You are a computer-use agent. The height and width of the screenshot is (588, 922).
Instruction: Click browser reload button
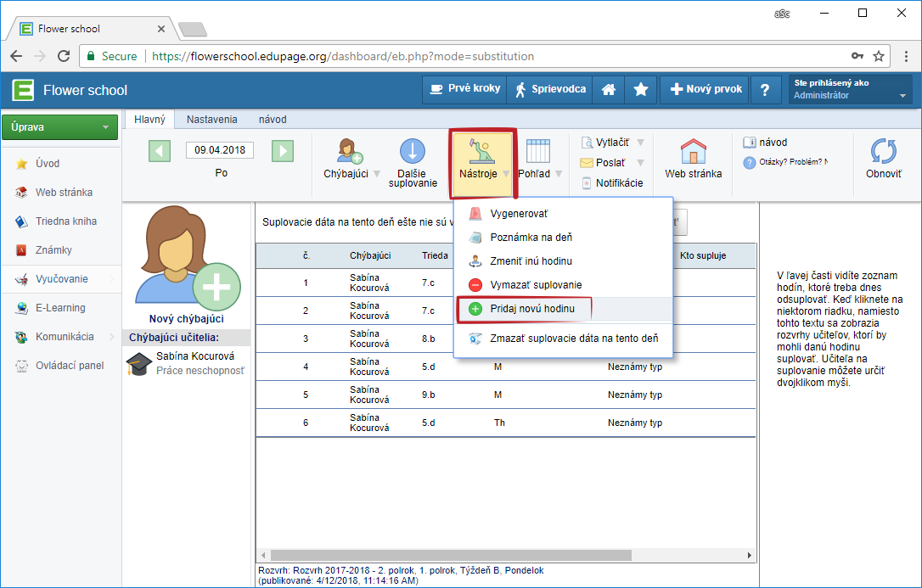64,56
